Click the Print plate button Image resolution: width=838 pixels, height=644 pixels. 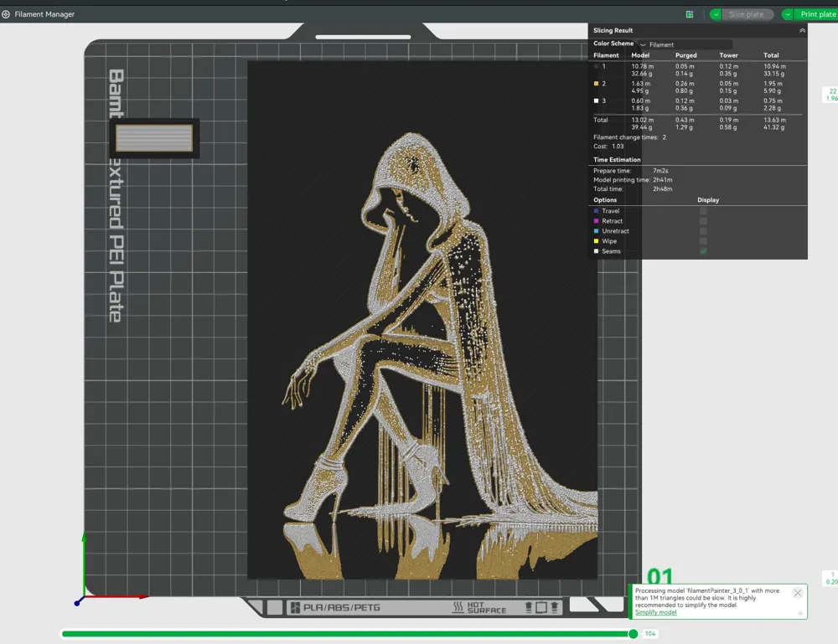point(816,14)
